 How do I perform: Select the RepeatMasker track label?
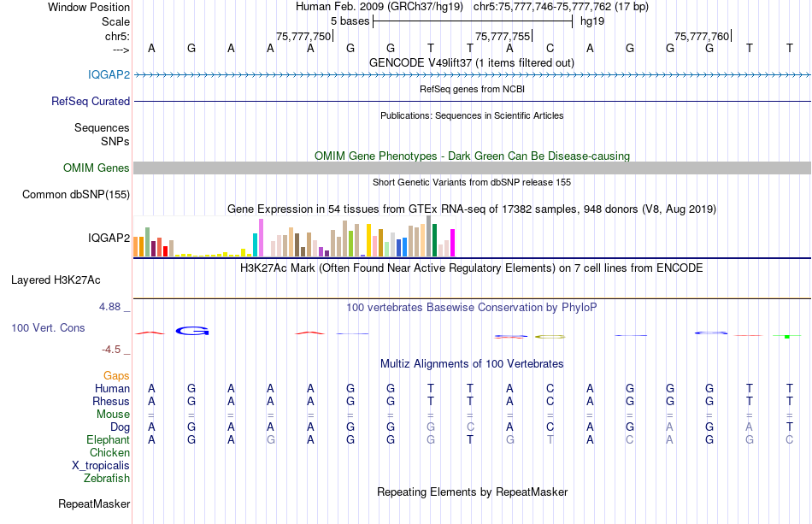point(94,503)
